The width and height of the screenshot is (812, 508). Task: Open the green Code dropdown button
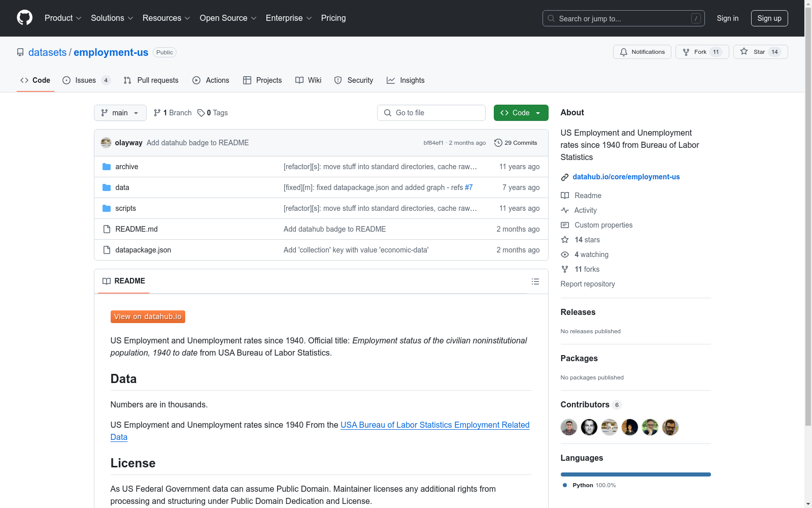coord(521,113)
